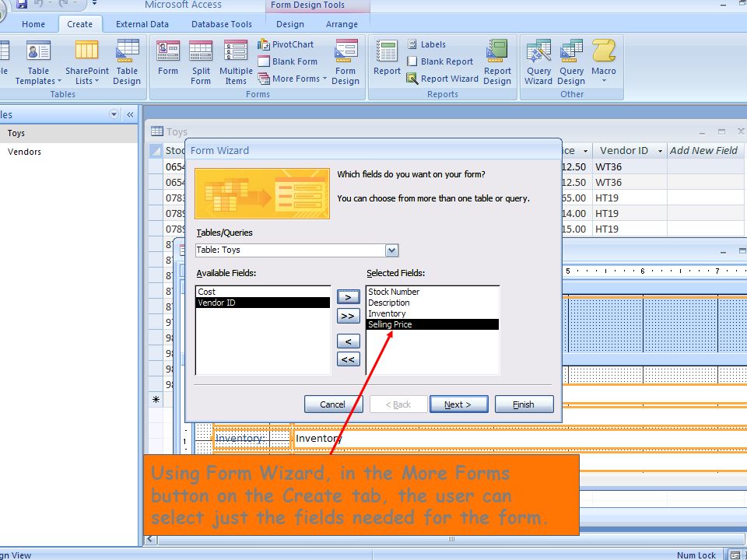Select Stock Number in Selected Fields
The height and width of the screenshot is (560, 747).
[432, 292]
